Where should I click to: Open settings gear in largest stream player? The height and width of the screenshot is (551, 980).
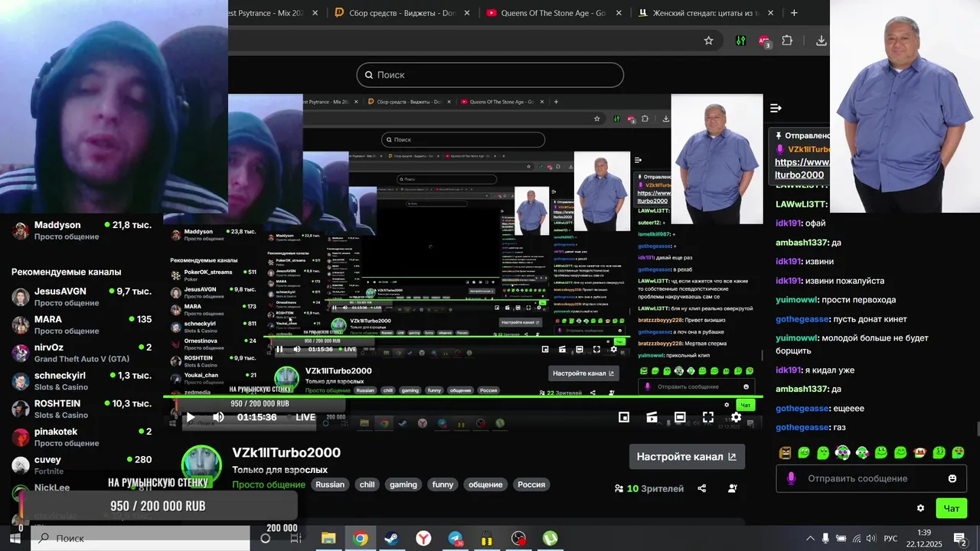(x=736, y=417)
